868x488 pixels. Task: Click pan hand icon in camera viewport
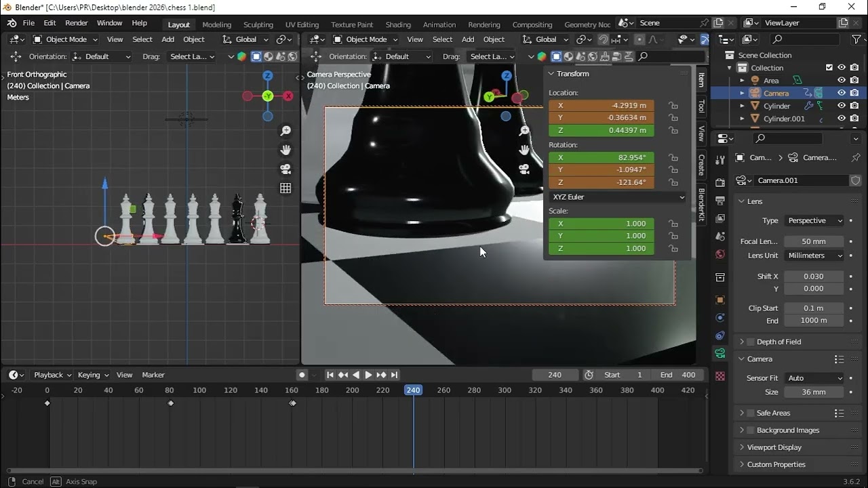524,150
